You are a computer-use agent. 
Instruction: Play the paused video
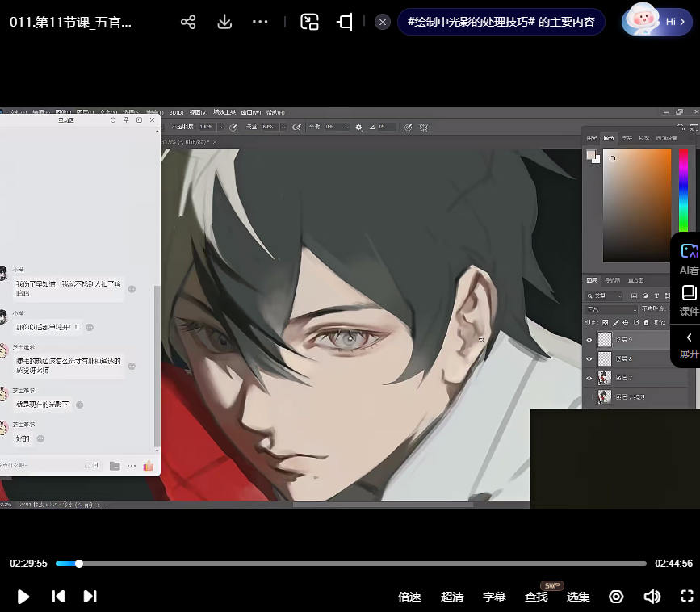pos(23,597)
